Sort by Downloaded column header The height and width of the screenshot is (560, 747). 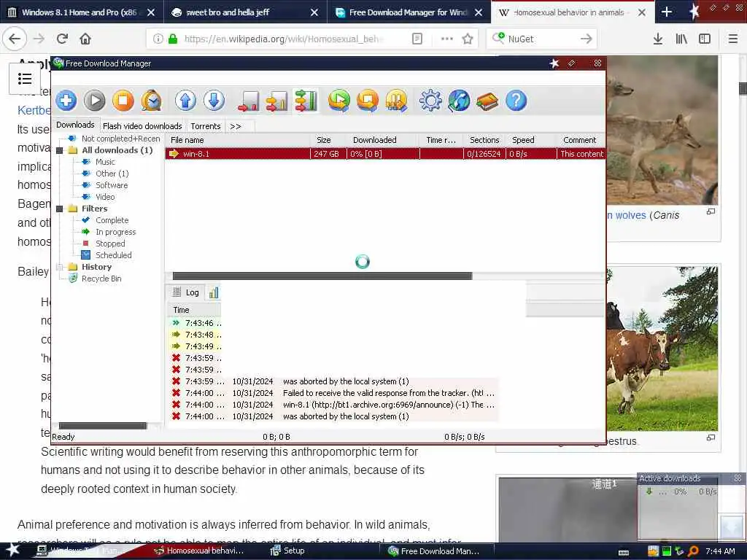(x=384, y=140)
